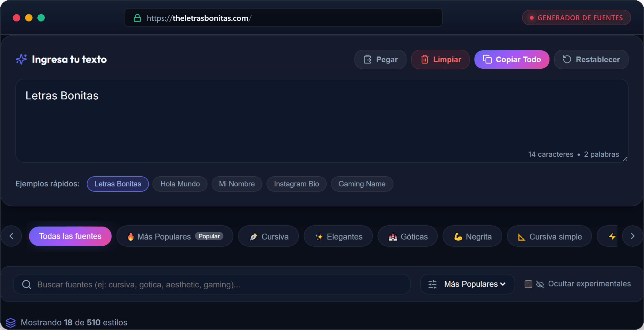The height and width of the screenshot is (330, 644).
Task: Show next font categories with right arrow
Action: click(632, 236)
